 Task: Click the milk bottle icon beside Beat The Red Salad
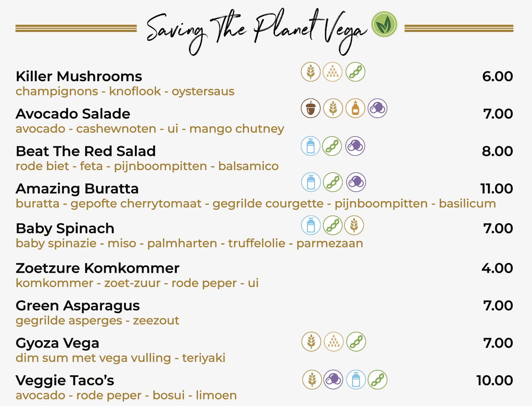tap(310, 146)
